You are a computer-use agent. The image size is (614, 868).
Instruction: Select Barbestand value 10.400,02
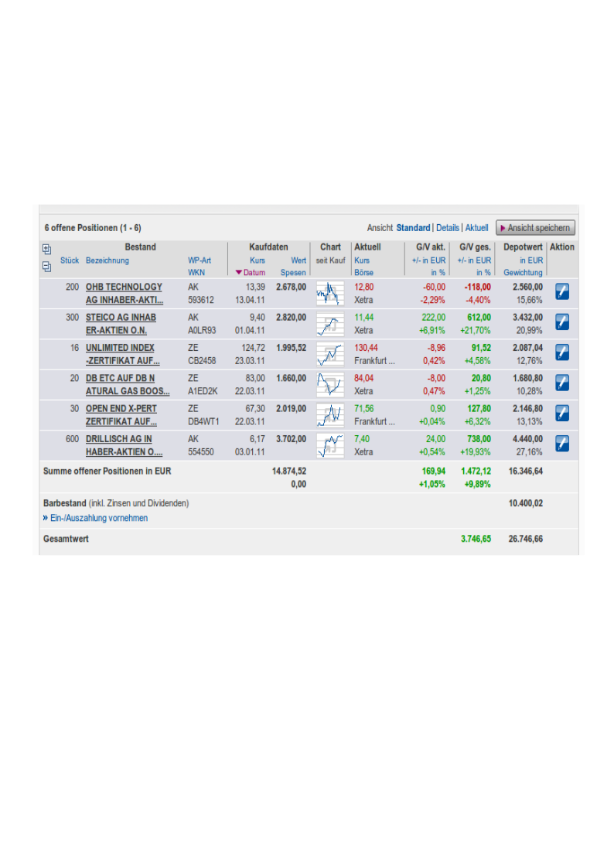(525, 503)
